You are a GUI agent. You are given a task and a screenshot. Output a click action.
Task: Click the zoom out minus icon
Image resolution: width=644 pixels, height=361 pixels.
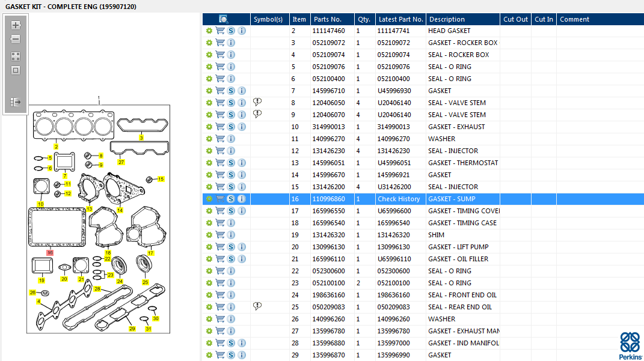coord(16,40)
